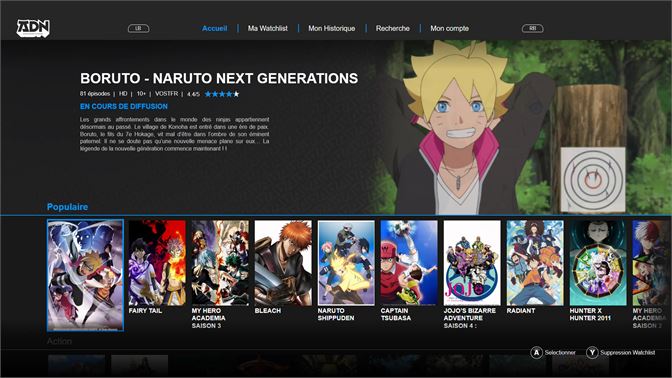Image resolution: width=672 pixels, height=378 pixels.
Task: Click the RB bumper button icon
Action: tap(533, 28)
